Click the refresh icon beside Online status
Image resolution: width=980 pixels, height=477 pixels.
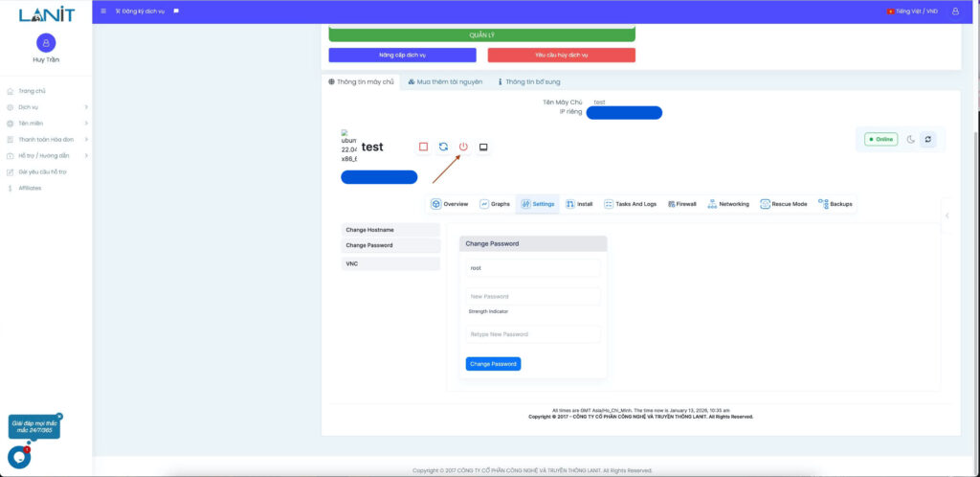click(927, 139)
